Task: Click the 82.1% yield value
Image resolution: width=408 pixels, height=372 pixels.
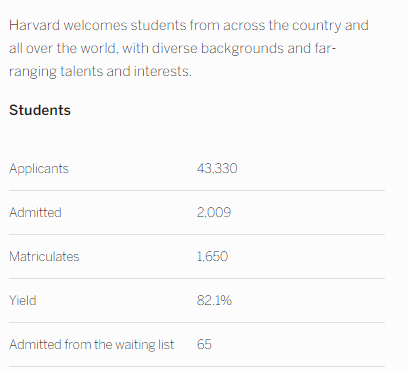Action: [x=214, y=300]
